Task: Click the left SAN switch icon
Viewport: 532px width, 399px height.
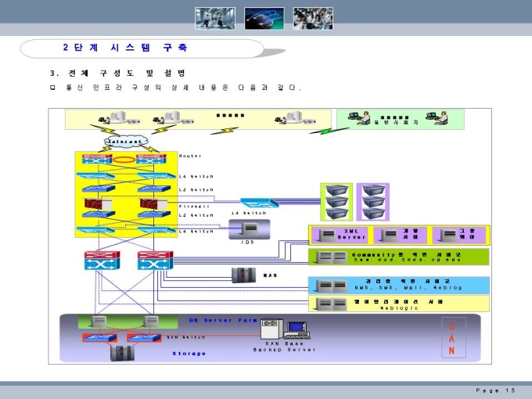Action: click(100, 338)
